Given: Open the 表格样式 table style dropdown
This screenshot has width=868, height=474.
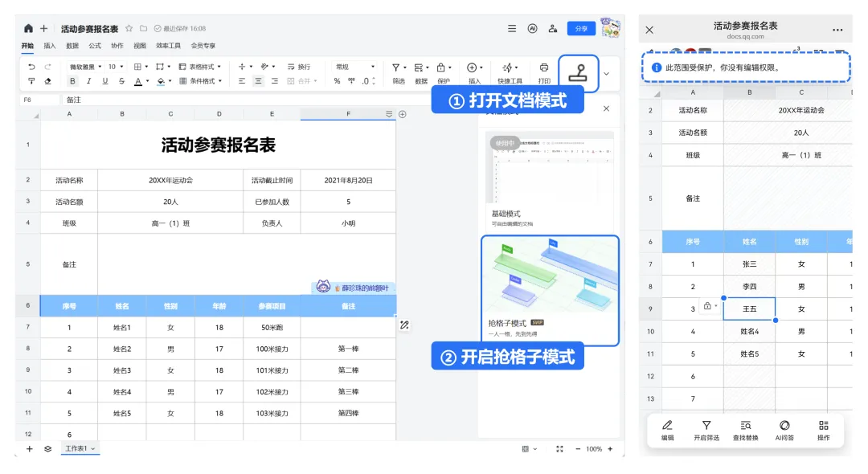Looking at the screenshot, I should (200, 67).
